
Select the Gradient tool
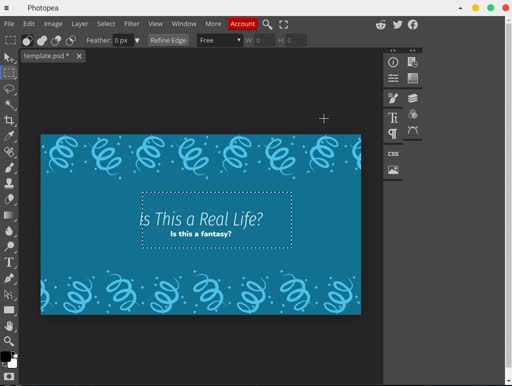pyautogui.click(x=9, y=215)
